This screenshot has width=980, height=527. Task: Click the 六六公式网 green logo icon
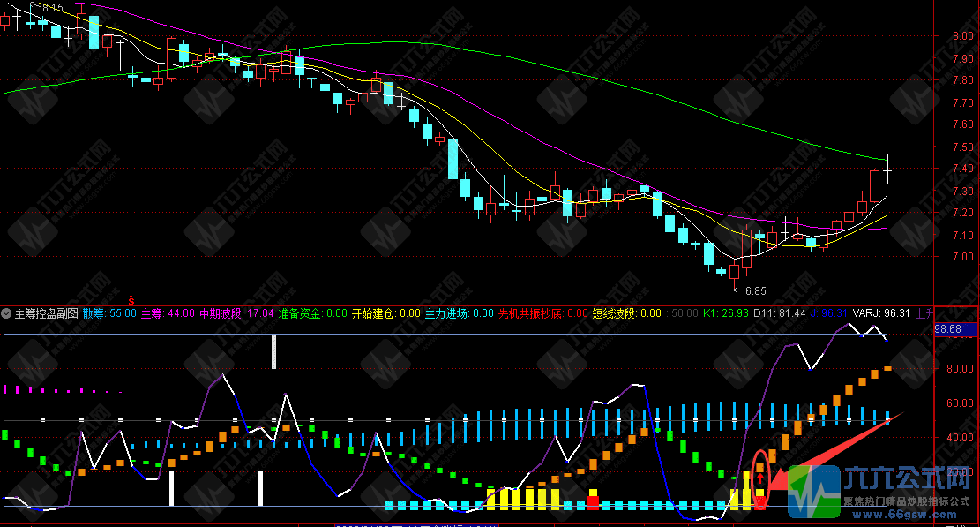coord(812,490)
